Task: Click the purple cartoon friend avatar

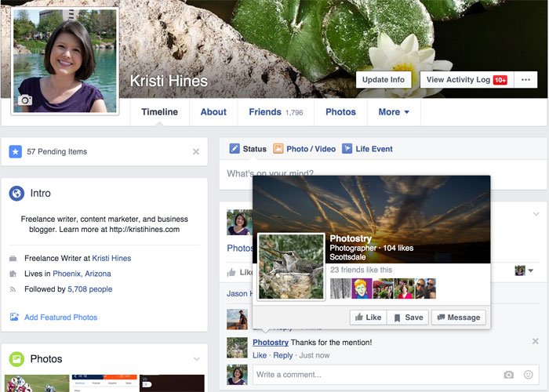Action: click(362, 289)
